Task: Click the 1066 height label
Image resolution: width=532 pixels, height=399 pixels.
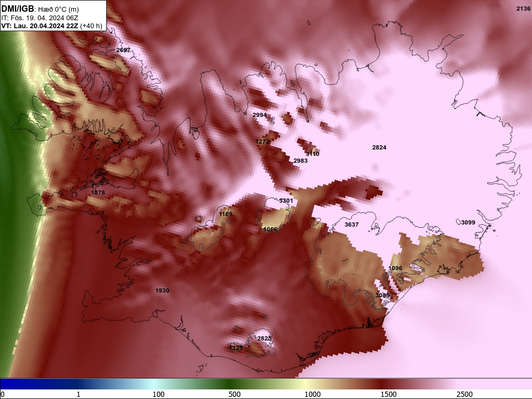Action: (x=270, y=229)
